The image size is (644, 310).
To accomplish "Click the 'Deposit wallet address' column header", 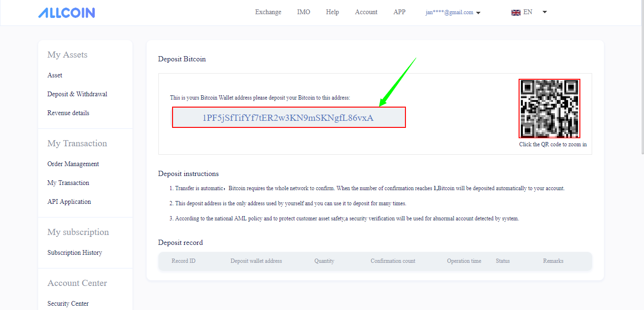I will point(256,261).
